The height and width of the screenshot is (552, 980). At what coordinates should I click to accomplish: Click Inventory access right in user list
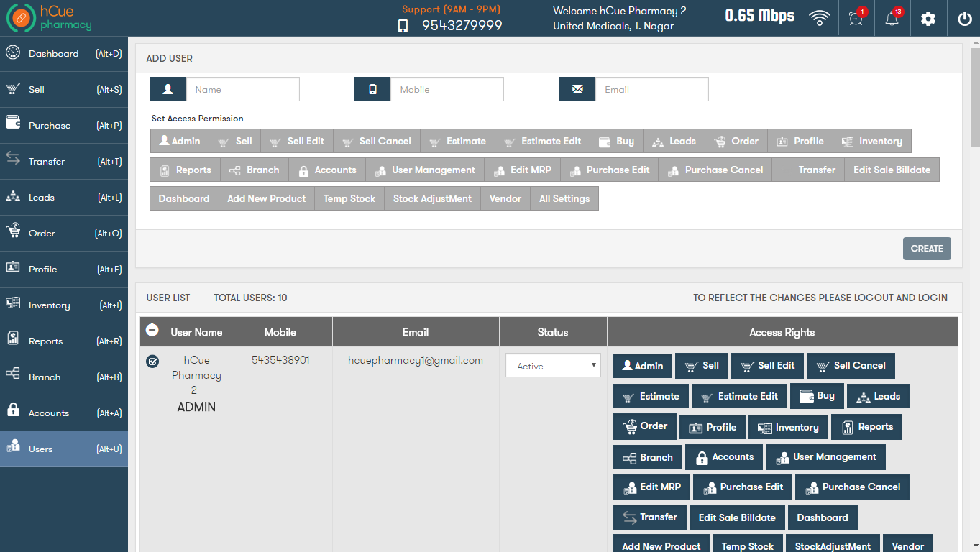click(x=788, y=427)
